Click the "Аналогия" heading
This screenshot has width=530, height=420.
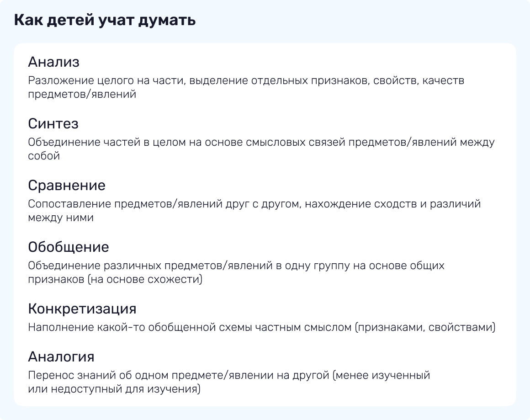[x=61, y=356]
